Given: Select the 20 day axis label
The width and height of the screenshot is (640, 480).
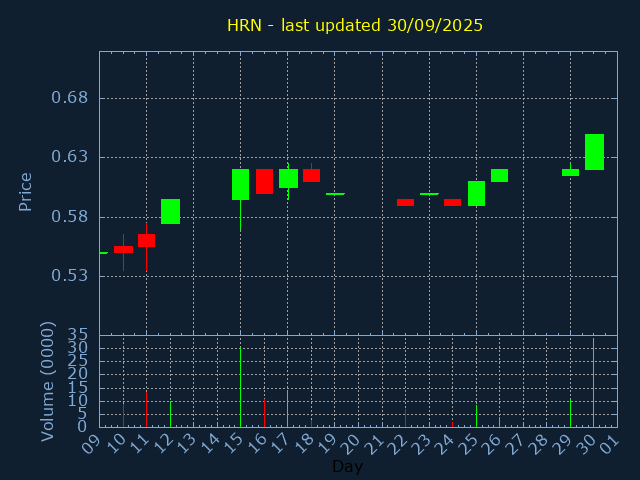Looking at the screenshot, I should pyautogui.click(x=350, y=444).
